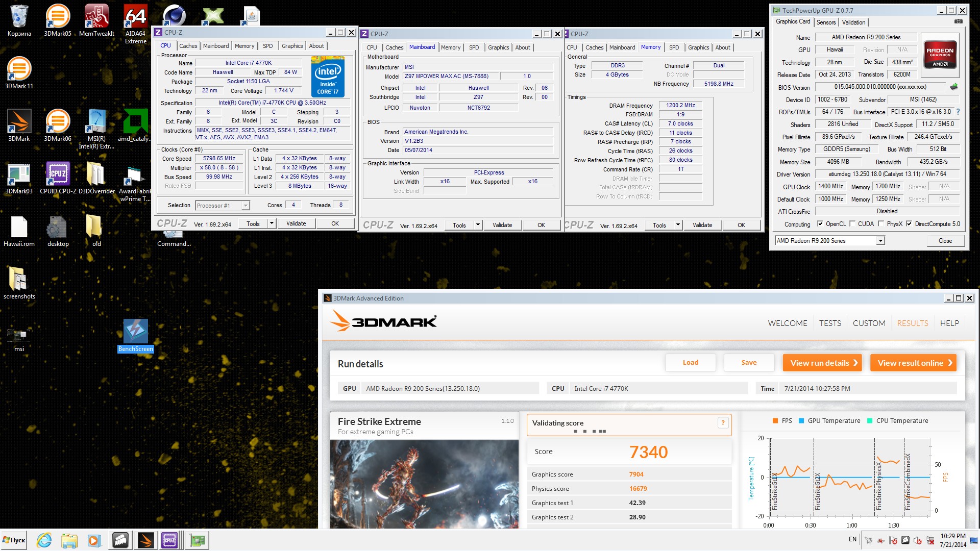Open the Recycle Bin desktop icon
Viewport: 980px width, 551px height.
click(19, 20)
